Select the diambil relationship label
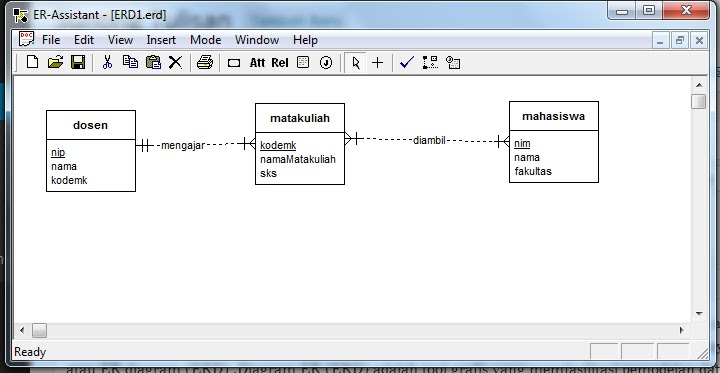This screenshot has height=373, width=720. 429,140
